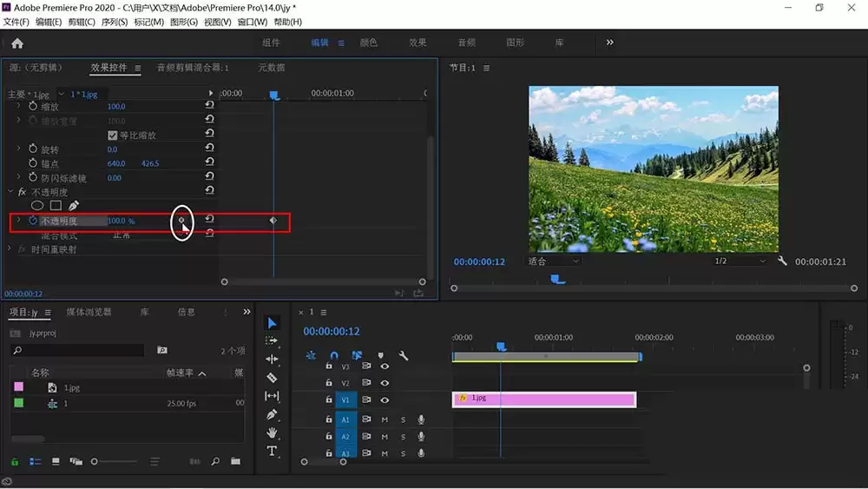Viewport: 868px width, 489px height.
Task: Mute audio track A1
Action: [x=385, y=420]
